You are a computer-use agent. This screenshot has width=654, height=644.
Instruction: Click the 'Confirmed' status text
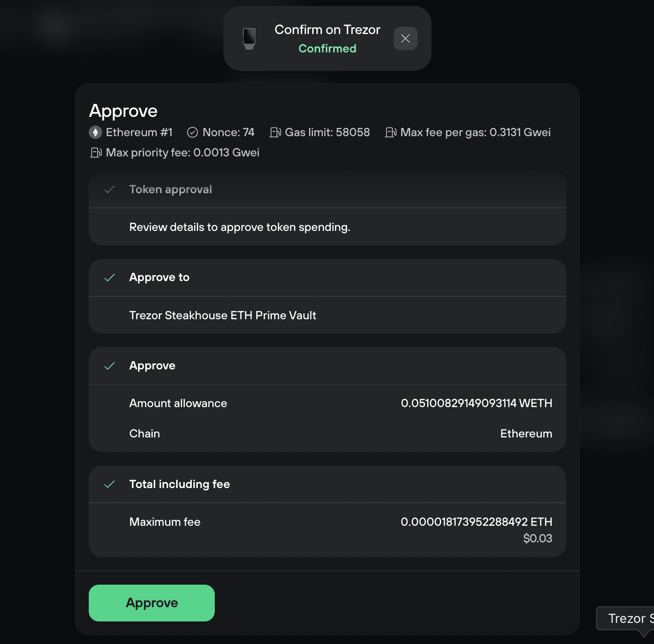tap(327, 48)
